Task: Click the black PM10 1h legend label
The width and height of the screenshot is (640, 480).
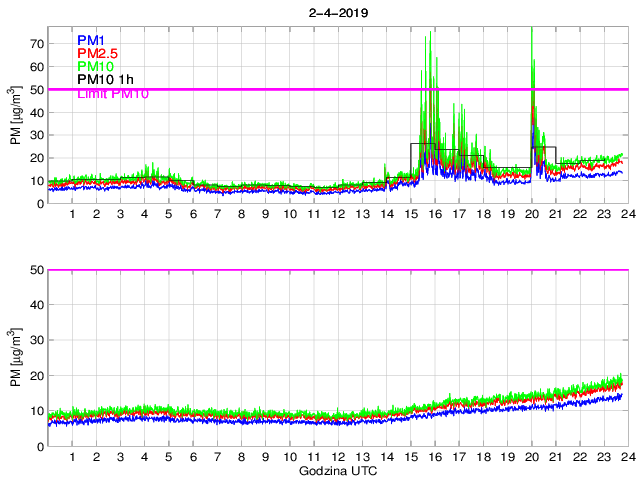Action: point(105,80)
